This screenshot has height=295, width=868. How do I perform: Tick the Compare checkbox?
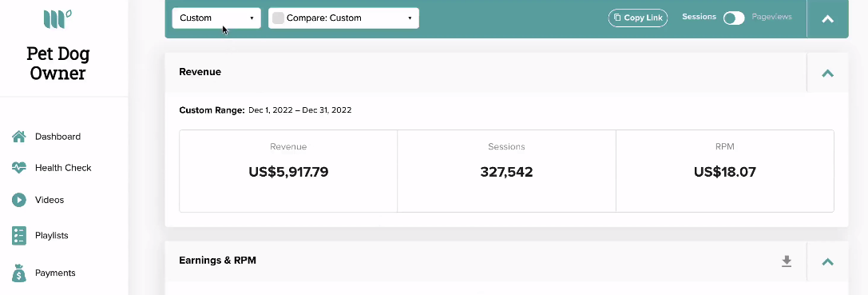279,18
